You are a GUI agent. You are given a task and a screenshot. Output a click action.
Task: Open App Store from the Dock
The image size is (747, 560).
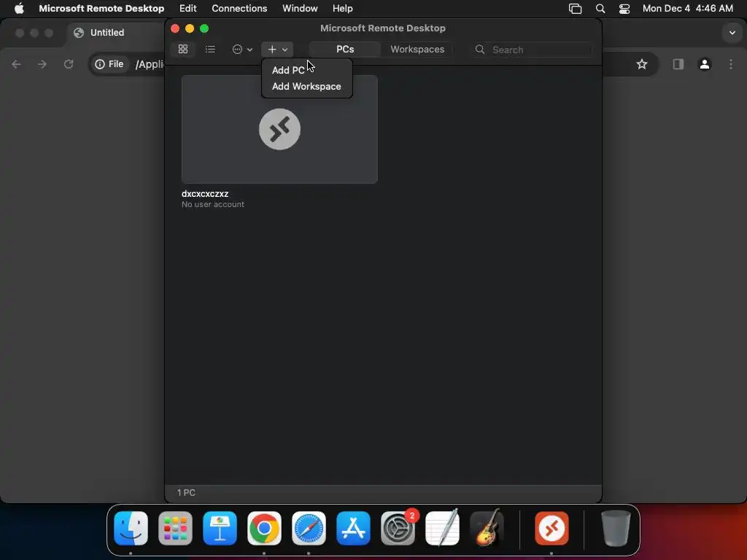(x=353, y=528)
